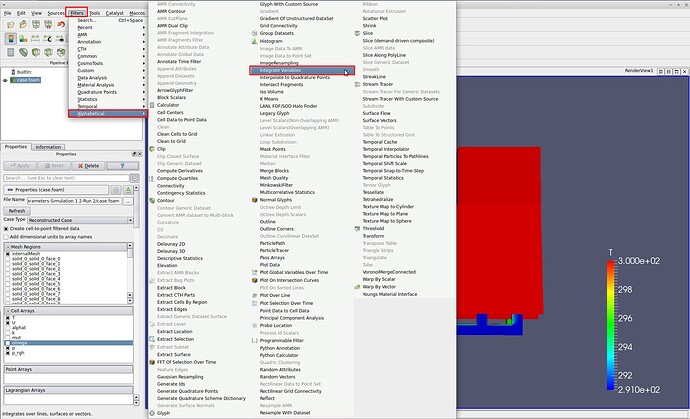690x419 pixels.
Task: Expand the Common filters submenu
Action: pos(108,56)
